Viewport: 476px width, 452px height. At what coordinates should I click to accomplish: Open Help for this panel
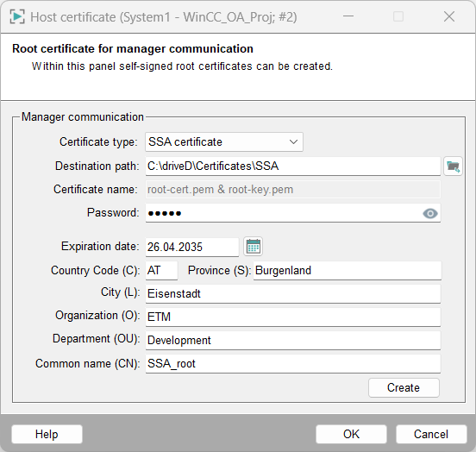tap(47, 434)
